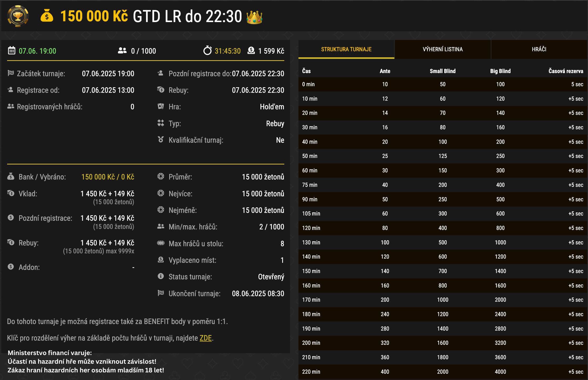Open the ZDE link for prize distribution key

[x=205, y=338]
